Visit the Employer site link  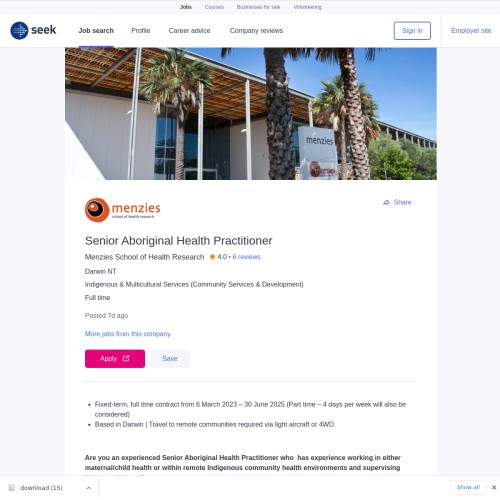(471, 31)
